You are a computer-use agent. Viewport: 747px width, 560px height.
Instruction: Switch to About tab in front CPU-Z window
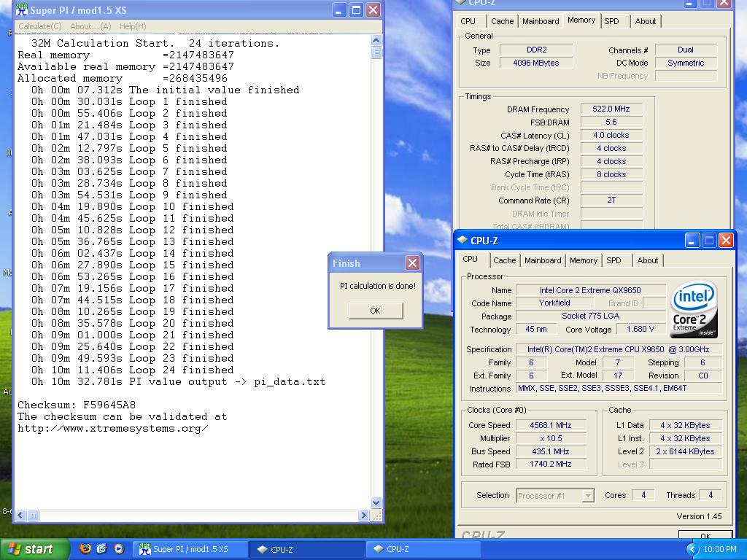tap(648, 260)
